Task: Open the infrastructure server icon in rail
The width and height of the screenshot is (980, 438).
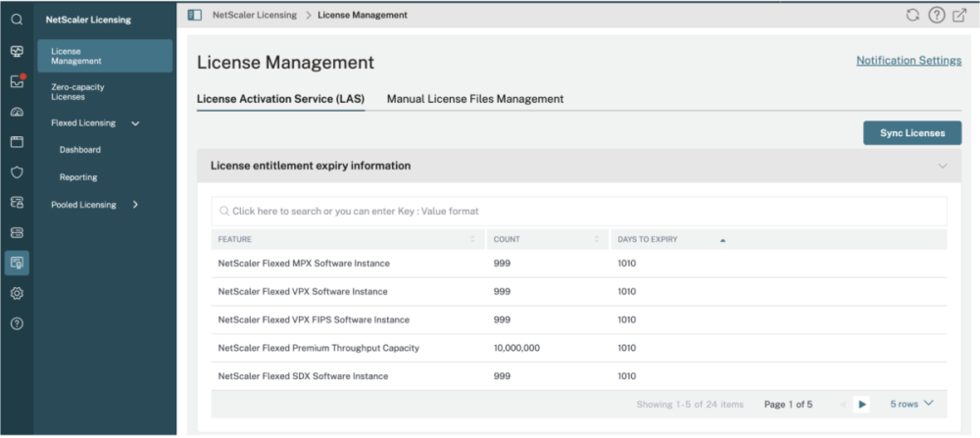Action: (x=17, y=232)
